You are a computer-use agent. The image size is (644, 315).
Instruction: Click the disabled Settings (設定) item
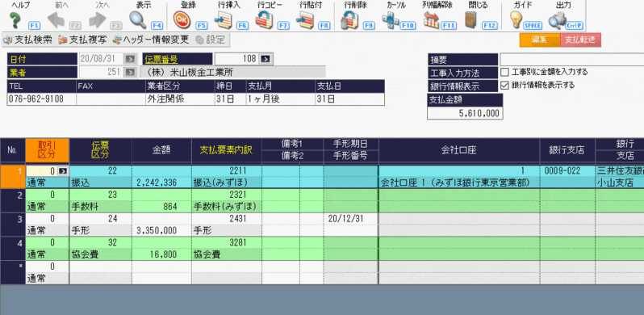(211, 40)
